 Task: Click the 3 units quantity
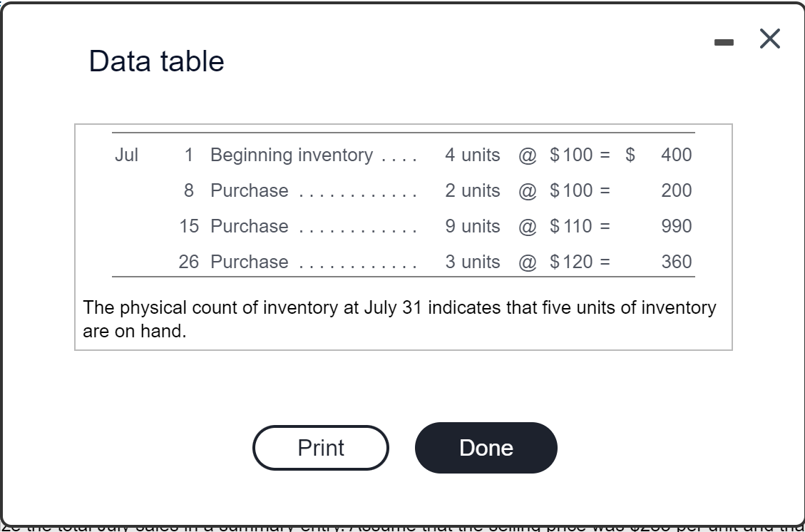(473, 262)
